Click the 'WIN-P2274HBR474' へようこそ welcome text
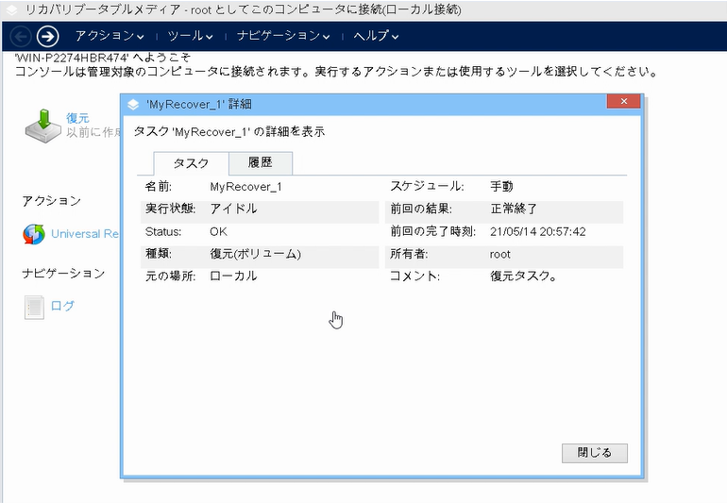The width and height of the screenshot is (727, 503). (x=103, y=57)
